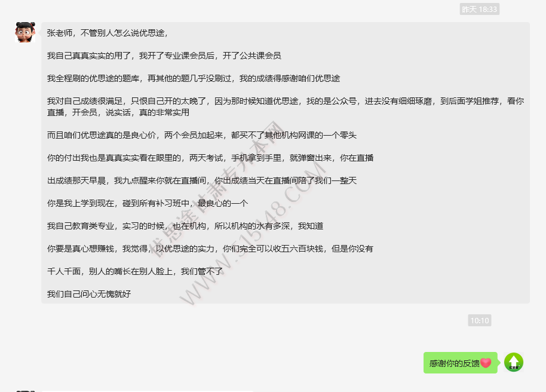Click the line beginning '我全程刷的优思途的题库'

[x=194, y=78]
